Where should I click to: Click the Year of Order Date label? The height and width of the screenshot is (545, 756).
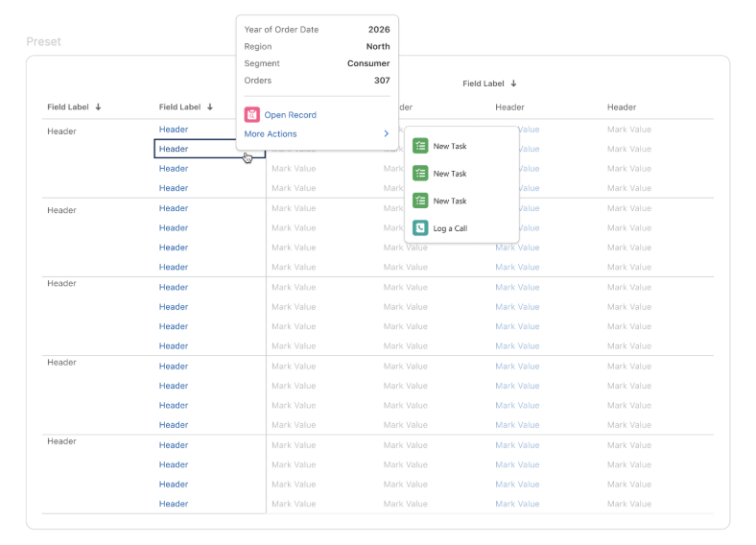point(281,30)
